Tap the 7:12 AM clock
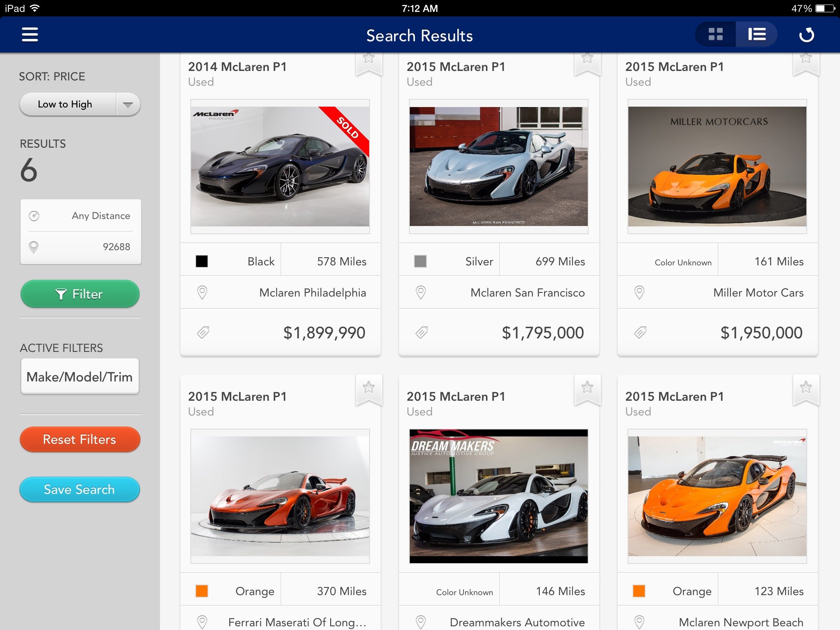Screen dimensions: 840x630 (x=420, y=8)
